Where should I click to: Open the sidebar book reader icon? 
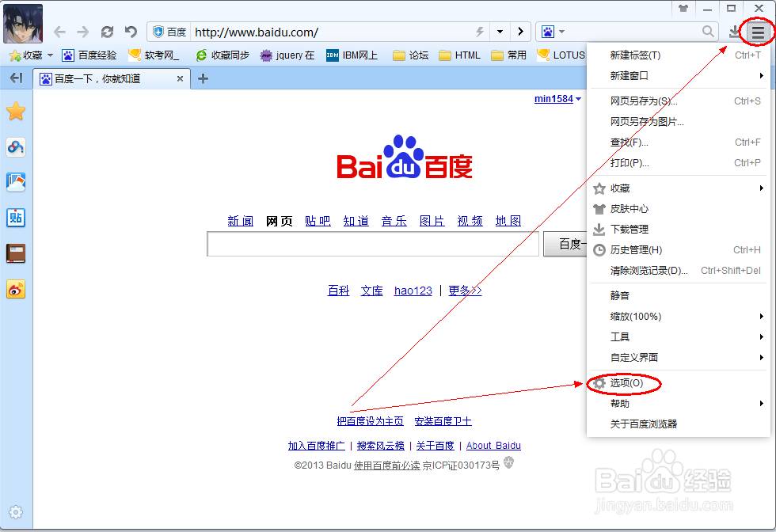(x=16, y=253)
